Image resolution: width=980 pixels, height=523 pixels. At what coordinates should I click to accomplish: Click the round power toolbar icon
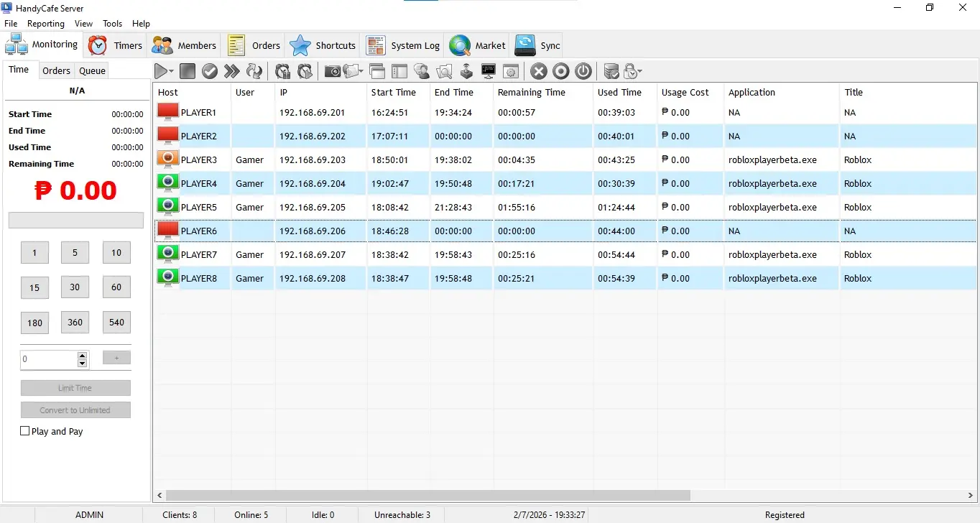coord(583,71)
